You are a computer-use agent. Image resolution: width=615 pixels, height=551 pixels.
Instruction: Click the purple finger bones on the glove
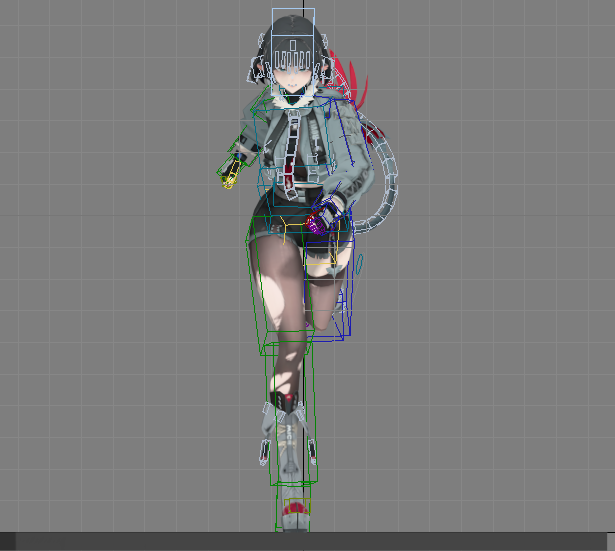tap(318, 222)
